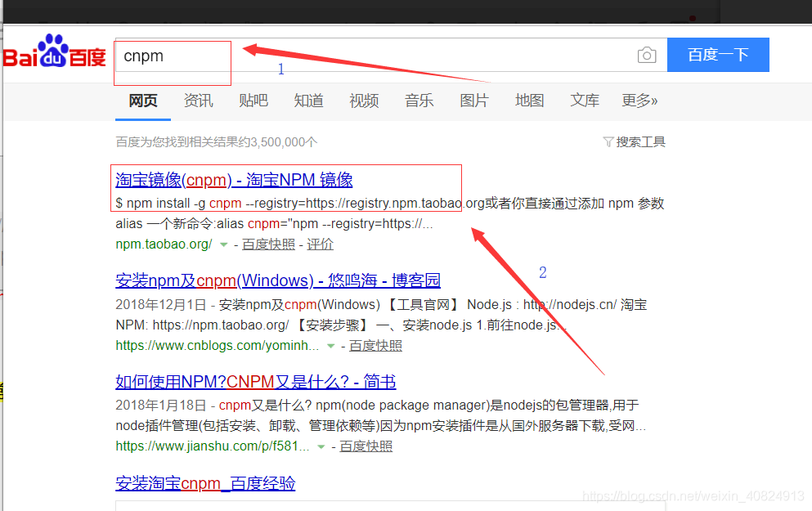The height and width of the screenshot is (511, 812).
Task: Switch to 视频 results
Action: click(364, 101)
